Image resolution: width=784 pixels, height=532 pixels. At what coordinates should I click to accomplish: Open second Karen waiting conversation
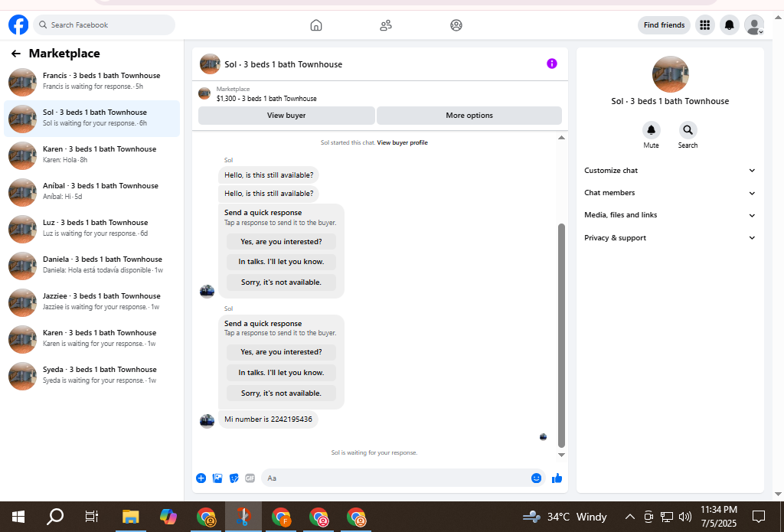pyautogui.click(x=92, y=339)
